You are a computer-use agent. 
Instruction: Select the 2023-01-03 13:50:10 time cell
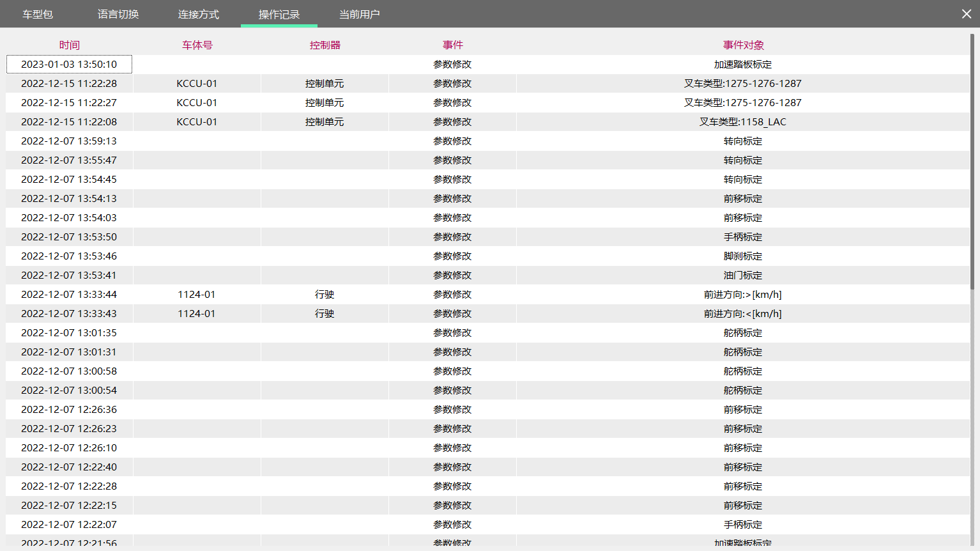[x=69, y=64]
